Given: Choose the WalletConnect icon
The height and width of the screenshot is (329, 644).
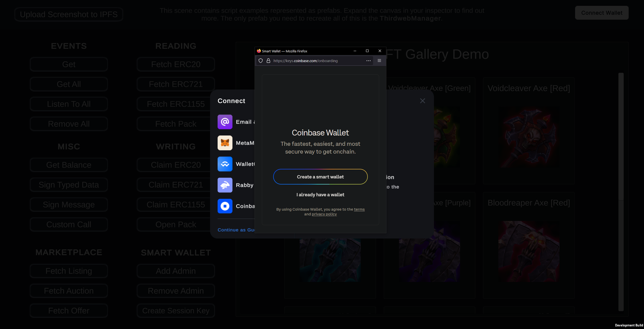Looking at the screenshot, I should pyautogui.click(x=225, y=164).
